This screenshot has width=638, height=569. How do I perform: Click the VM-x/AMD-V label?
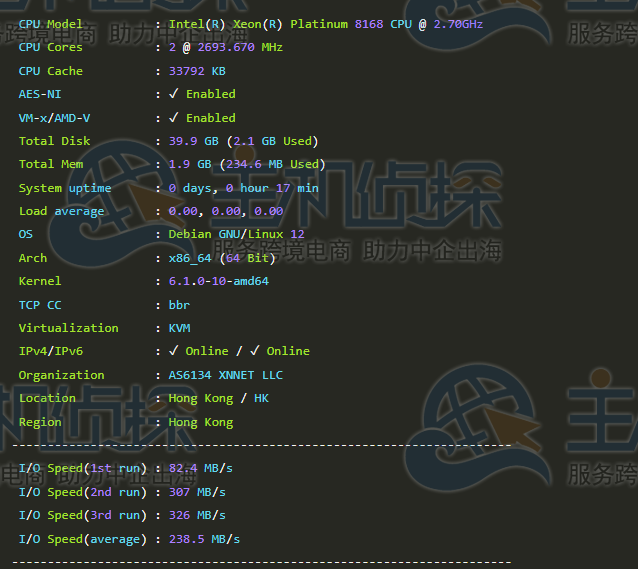click(x=54, y=118)
